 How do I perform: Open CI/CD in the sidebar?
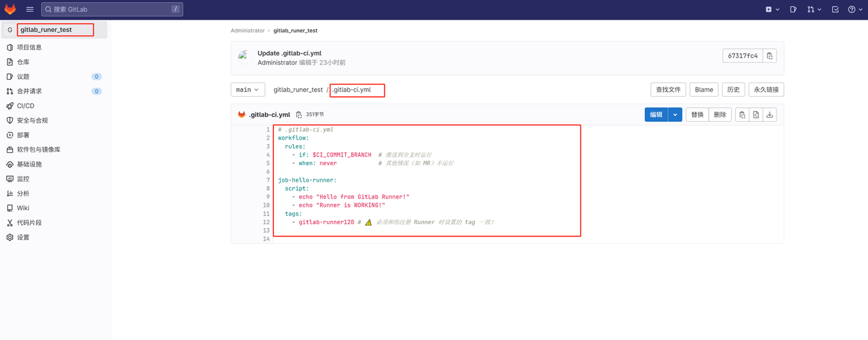26,106
